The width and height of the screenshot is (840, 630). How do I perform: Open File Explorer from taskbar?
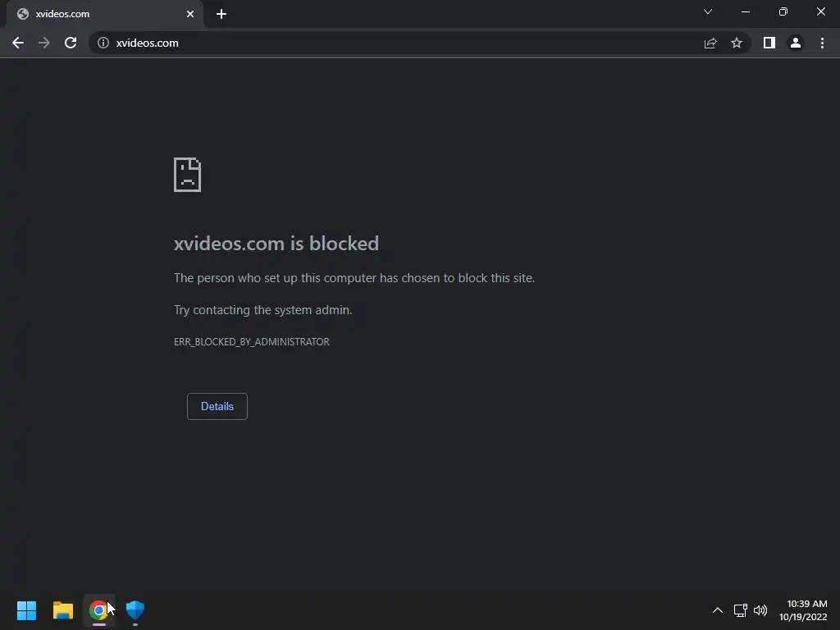(62, 610)
